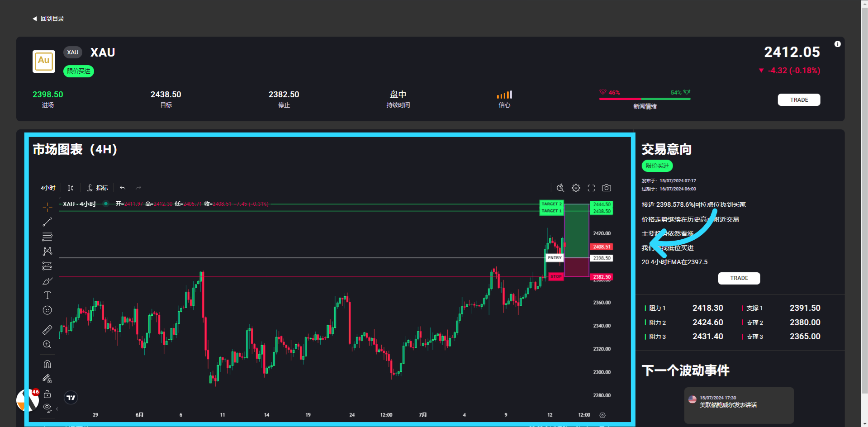Open candlestick chart type selector
Image resolution: width=868 pixels, height=427 pixels.
71,188
